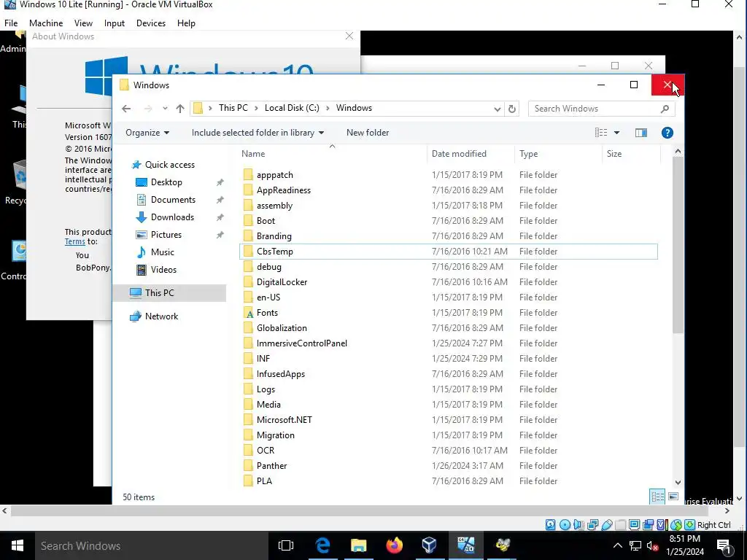
Task: Sort by Date modified column header
Action: coord(459,154)
